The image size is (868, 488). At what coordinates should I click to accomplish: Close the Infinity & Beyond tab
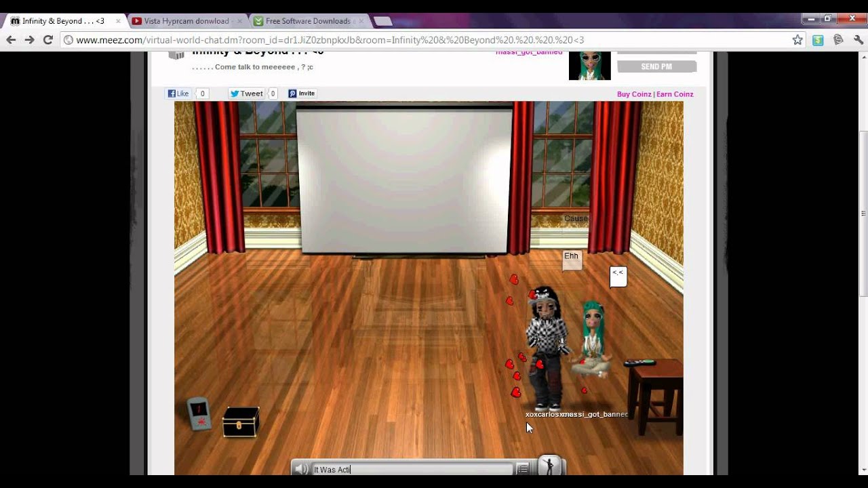pos(117,21)
